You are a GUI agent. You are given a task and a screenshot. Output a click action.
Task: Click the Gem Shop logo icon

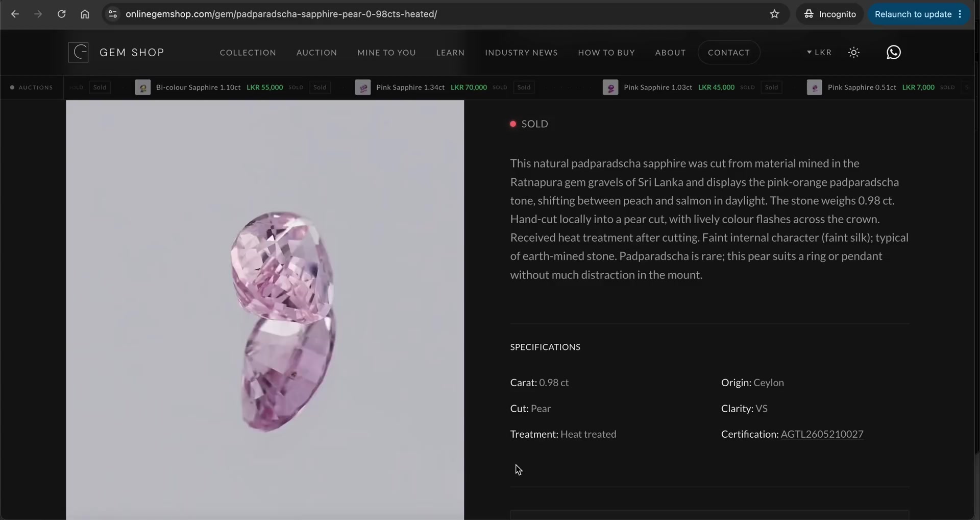coord(78,52)
